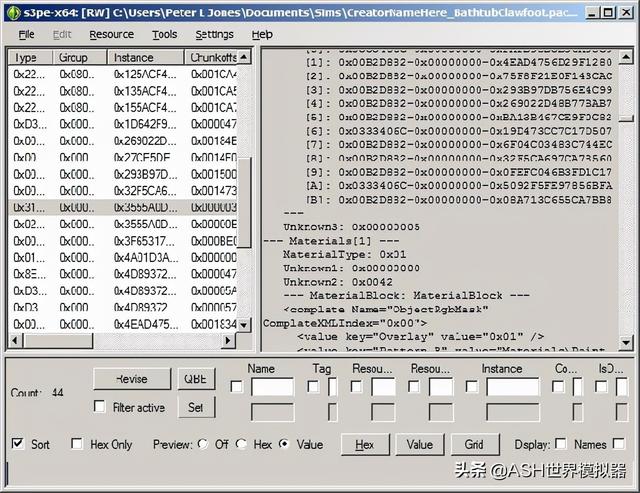Open the Help menu

click(262, 35)
